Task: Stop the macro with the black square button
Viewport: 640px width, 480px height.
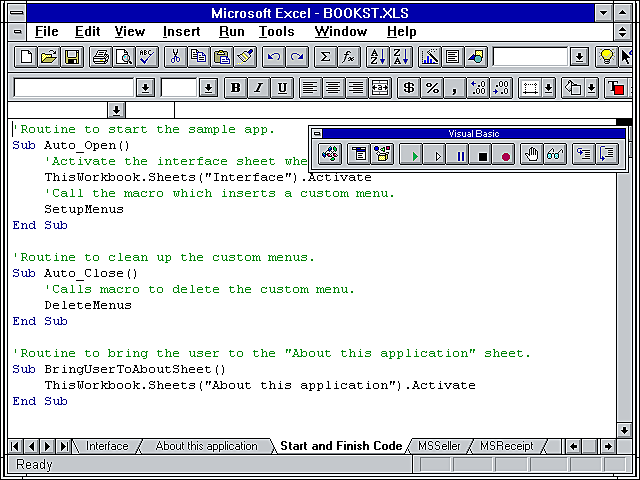Action: [481, 154]
